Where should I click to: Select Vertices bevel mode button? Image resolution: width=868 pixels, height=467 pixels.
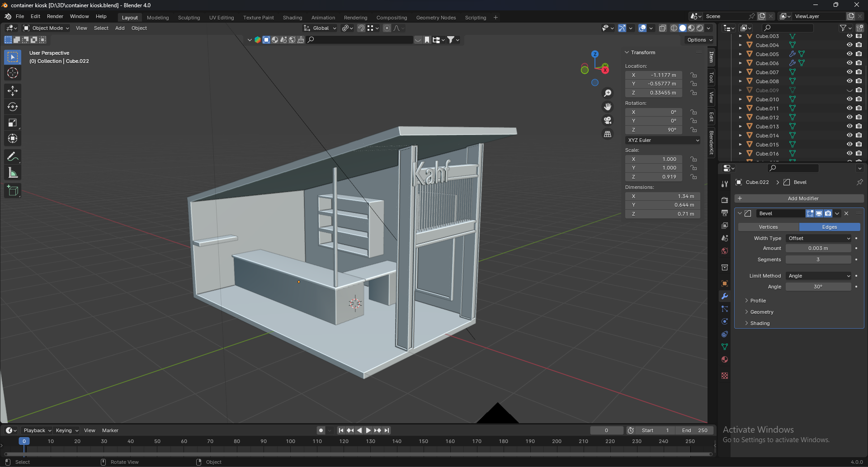pyautogui.click(x=769, y=227)
